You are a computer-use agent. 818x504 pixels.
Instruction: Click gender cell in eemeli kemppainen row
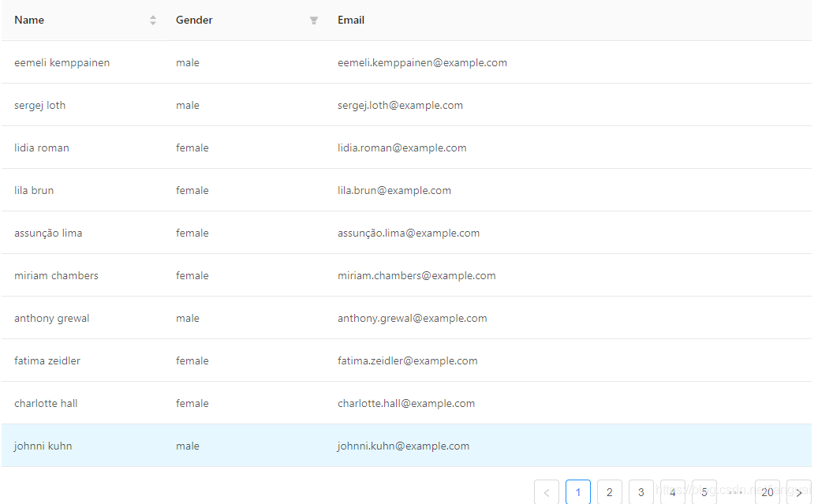(188, 62)
